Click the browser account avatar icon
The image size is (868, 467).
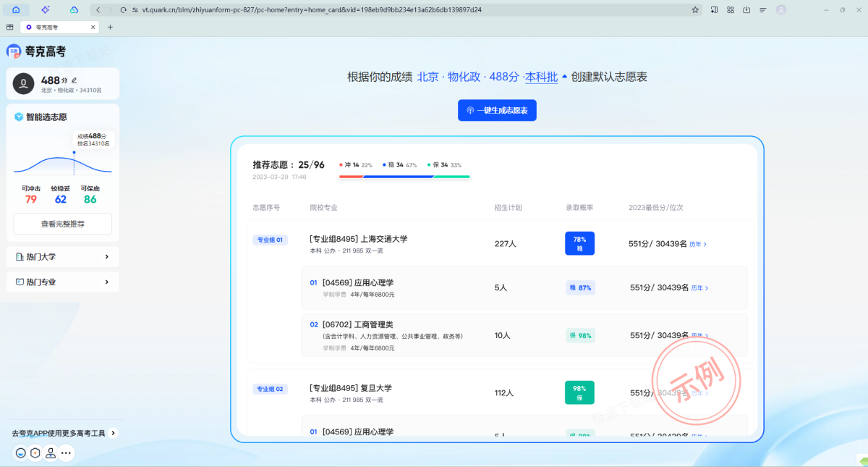point(781,9)
